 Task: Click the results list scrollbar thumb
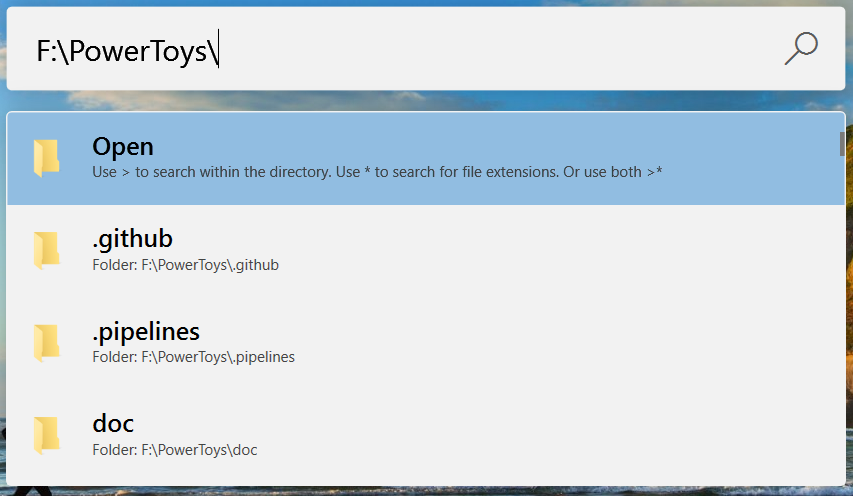click(x=842, y=144)
